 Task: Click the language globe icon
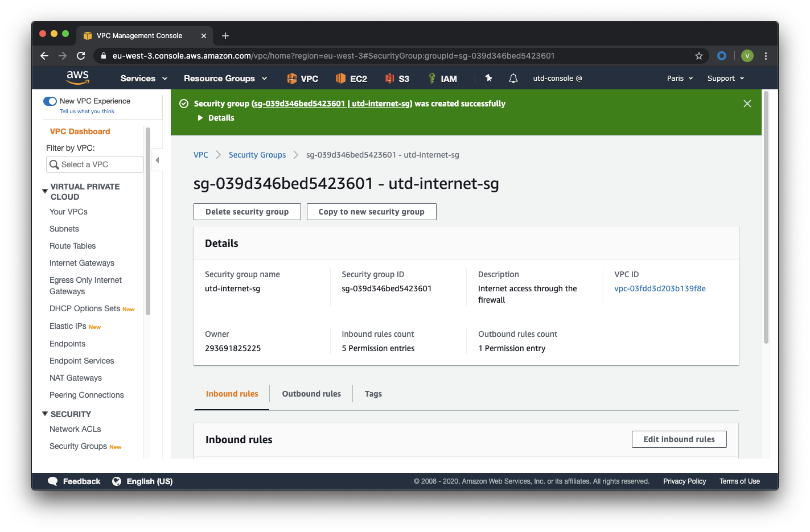117,481
